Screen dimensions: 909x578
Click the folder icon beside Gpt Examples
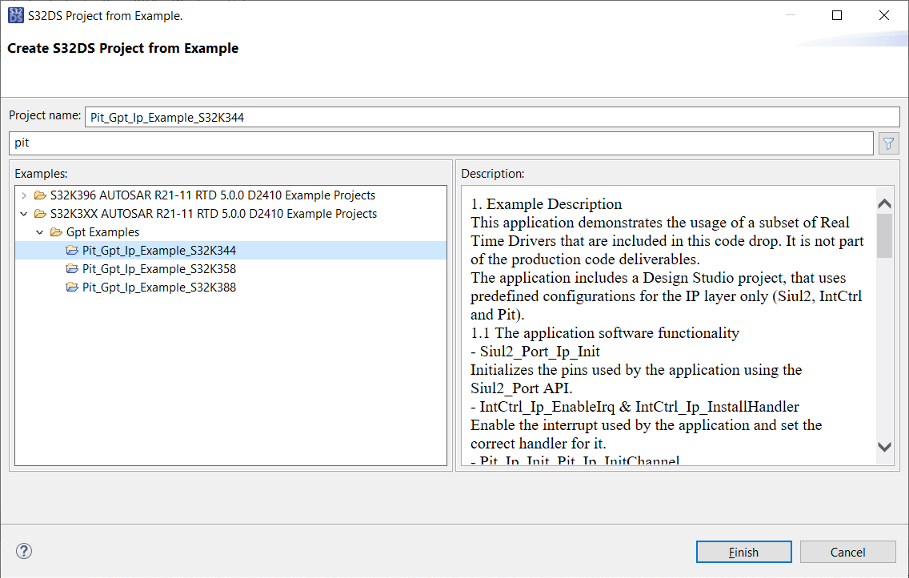click(x=55, y=231)
